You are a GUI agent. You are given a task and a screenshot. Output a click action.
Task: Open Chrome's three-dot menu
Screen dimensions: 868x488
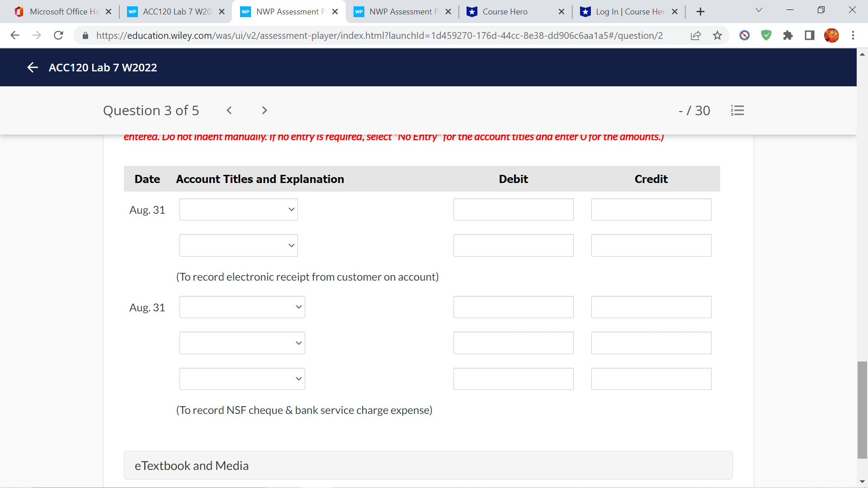854,35
